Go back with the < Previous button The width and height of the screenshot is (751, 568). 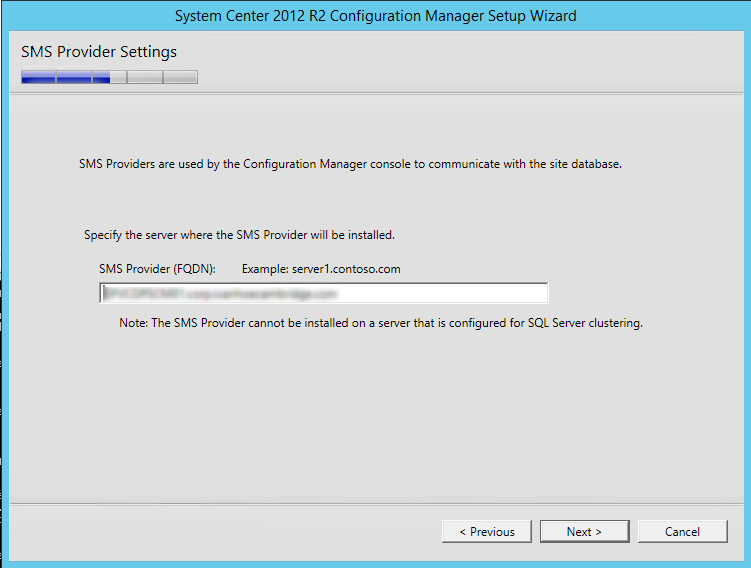point(487,532)
